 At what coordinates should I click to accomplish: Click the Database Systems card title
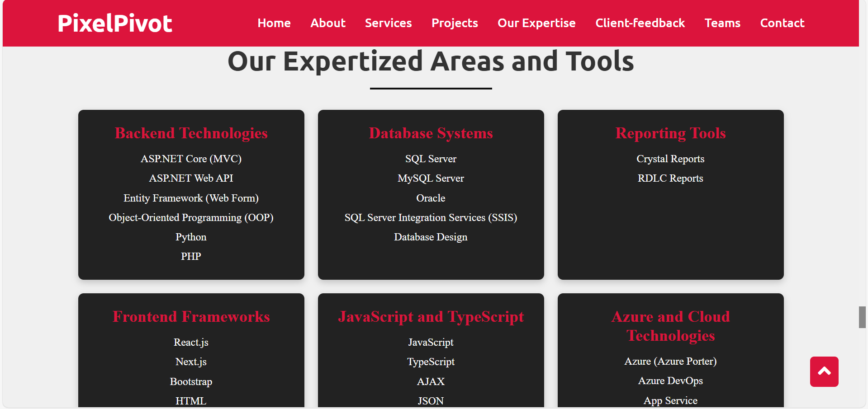[x=431, y=133]
